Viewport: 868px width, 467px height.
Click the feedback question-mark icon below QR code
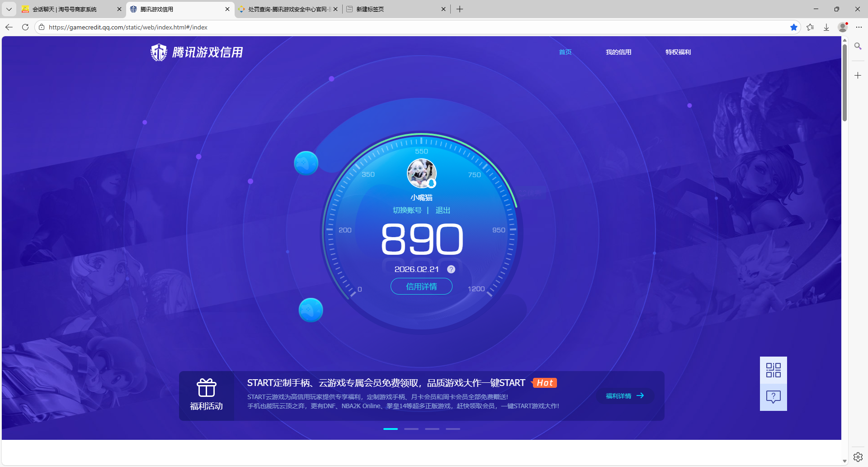(x=773, y=397)
